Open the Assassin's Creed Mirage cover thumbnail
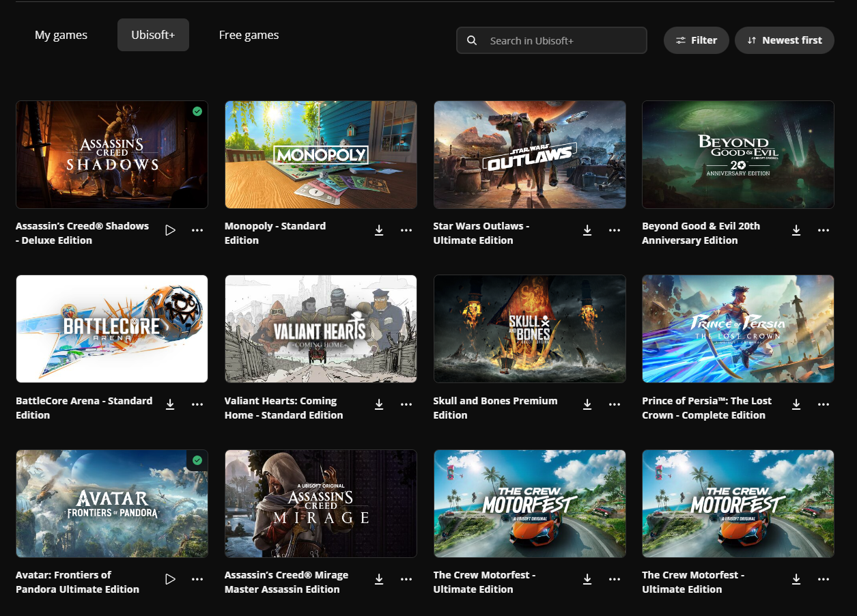Image resolution: width=857 pixels, height=616 pixels. pos(321,503)
